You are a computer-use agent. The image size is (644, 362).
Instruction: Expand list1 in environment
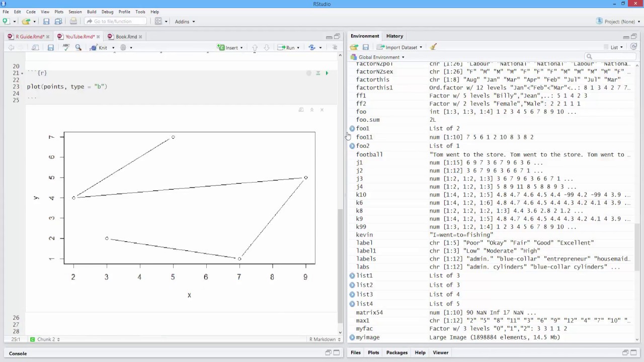tap(352, 276)
